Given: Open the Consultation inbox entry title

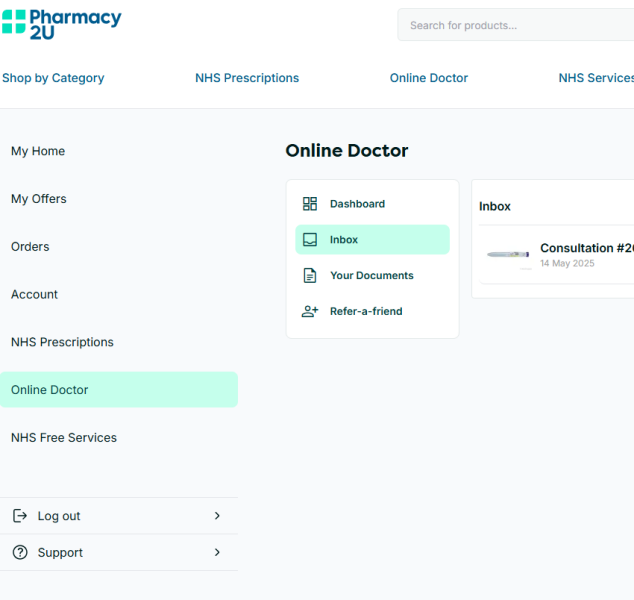Looking at the screenshot, I should tap(587, 248).
